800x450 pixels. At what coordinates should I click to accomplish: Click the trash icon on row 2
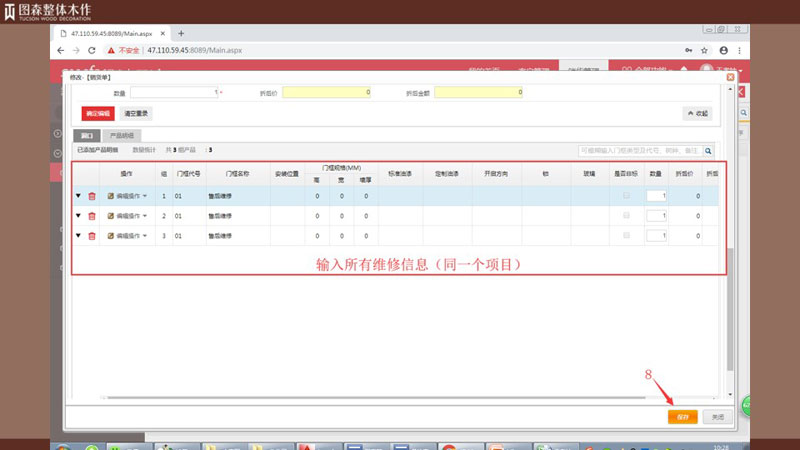92,216
